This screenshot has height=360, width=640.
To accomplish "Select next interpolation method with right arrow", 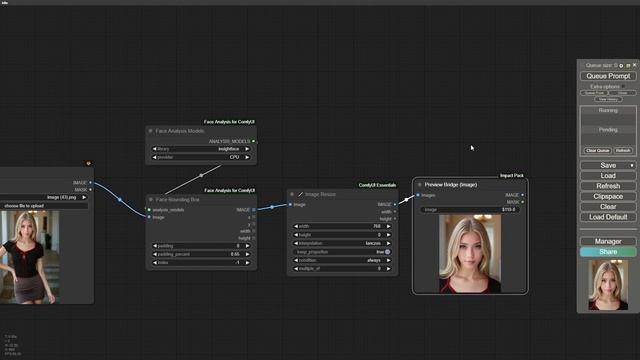I will click(389, 243).
